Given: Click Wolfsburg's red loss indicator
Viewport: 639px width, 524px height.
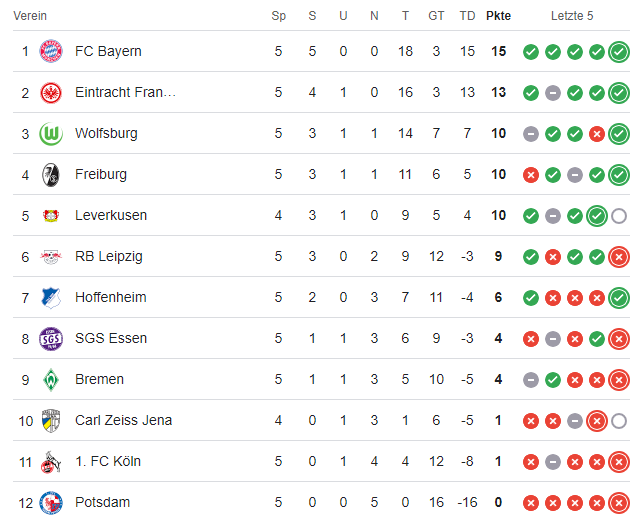Looking at the screenshot, I should tap(597, 133).
